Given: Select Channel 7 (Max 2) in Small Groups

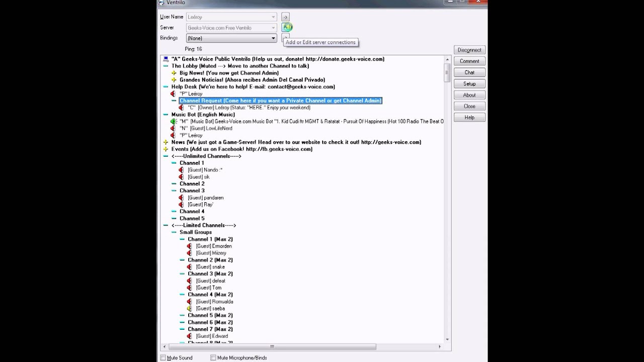Looking at the screenshot, I should [210, 329].
